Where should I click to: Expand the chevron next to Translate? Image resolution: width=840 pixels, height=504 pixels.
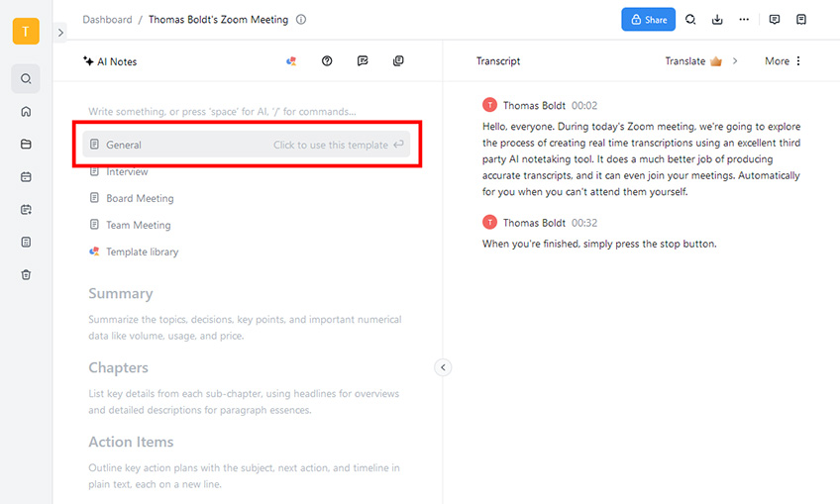[735, 61]
